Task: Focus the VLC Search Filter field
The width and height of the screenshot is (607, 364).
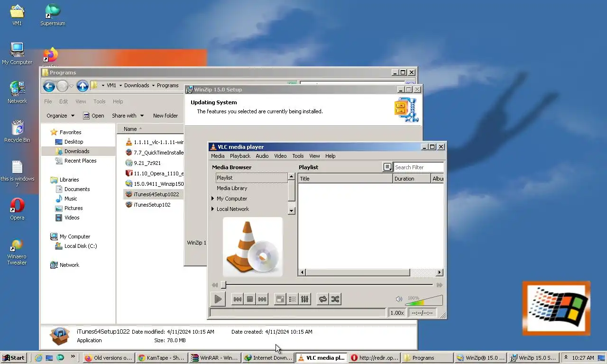Action: coord(418,167)
